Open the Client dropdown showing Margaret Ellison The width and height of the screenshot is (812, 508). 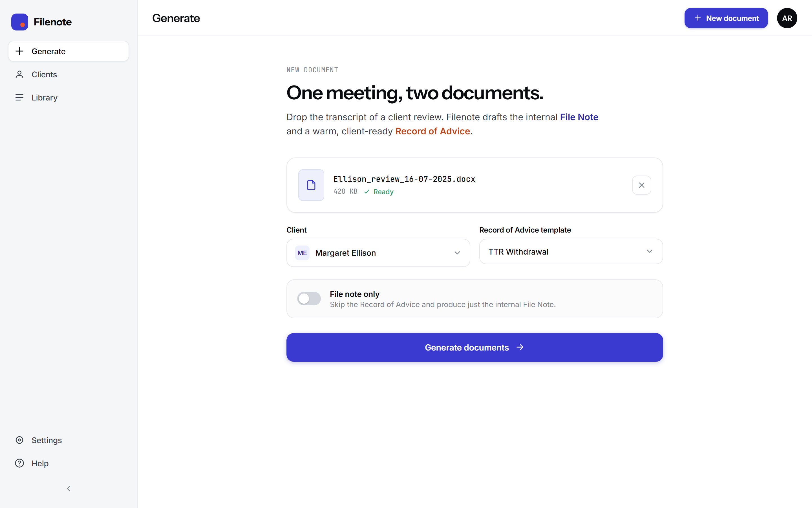coord(378,253)
